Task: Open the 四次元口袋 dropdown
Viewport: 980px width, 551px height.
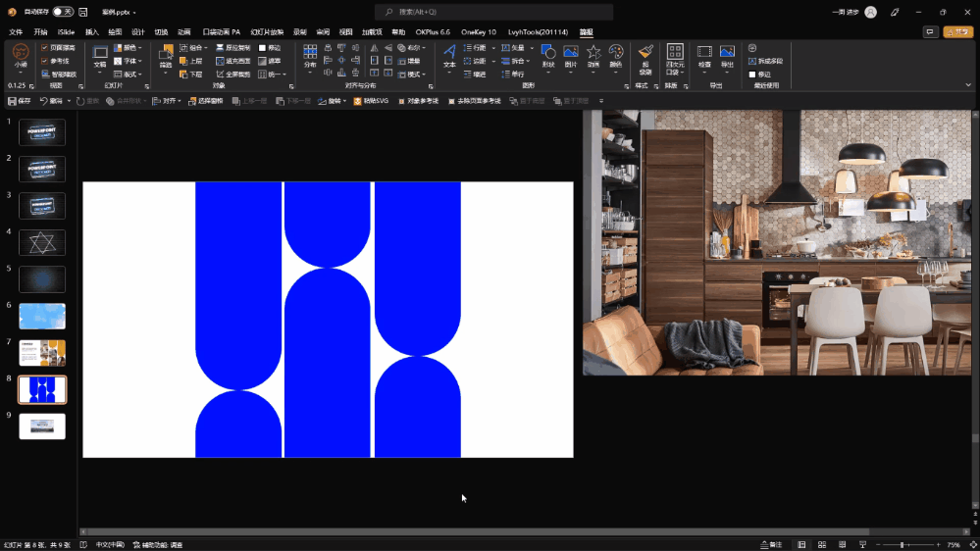Action: coord(675,60)
